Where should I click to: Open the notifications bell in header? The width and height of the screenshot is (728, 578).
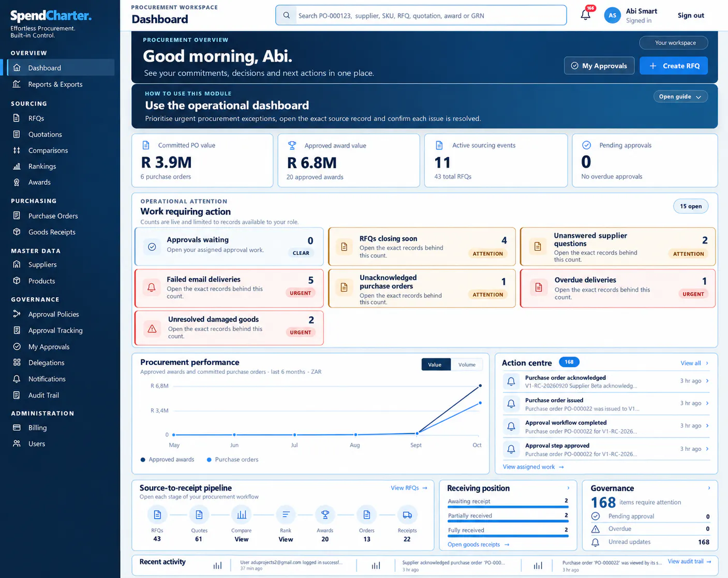585,15
